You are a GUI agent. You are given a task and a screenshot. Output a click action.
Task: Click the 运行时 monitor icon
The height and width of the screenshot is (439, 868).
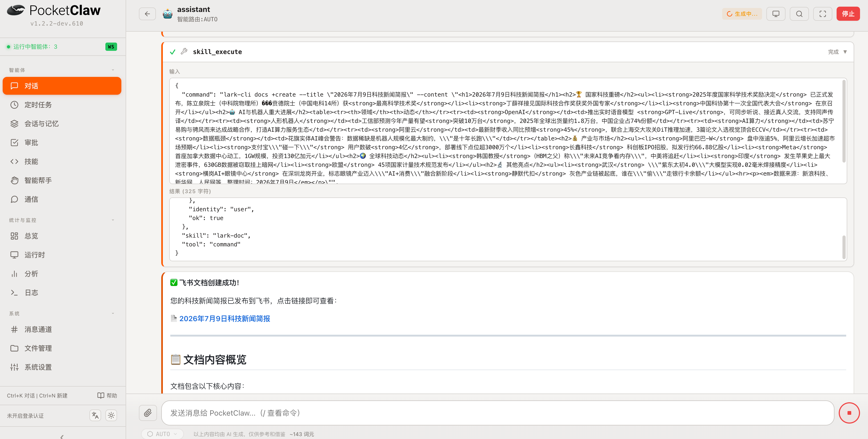coord(14,255)
